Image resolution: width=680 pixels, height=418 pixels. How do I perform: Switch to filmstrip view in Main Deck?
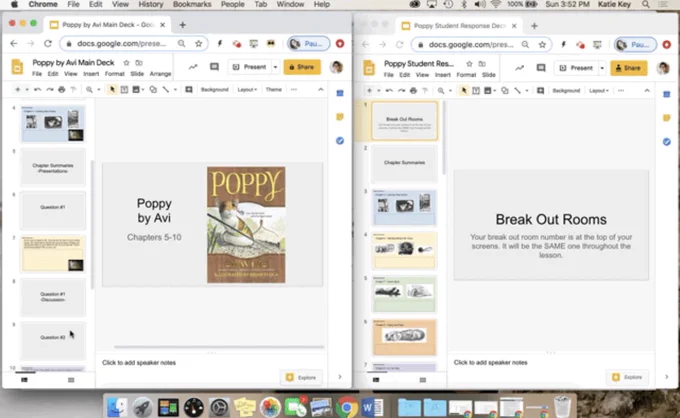point(24,380)
